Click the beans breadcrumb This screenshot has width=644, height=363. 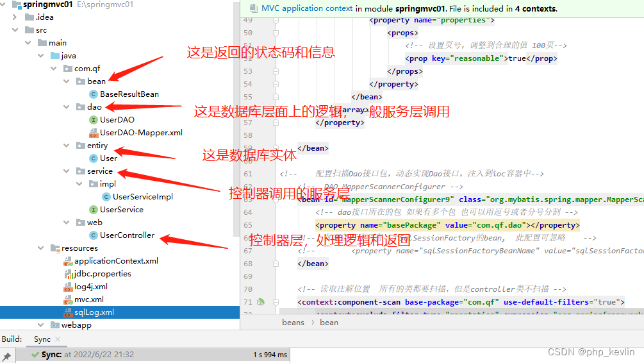tap(293, 323)
